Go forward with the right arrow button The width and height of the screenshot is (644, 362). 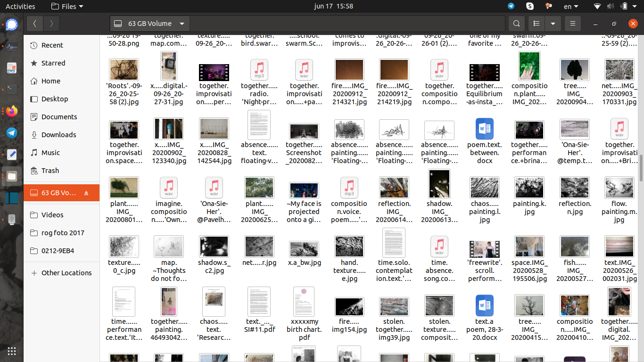51,24
